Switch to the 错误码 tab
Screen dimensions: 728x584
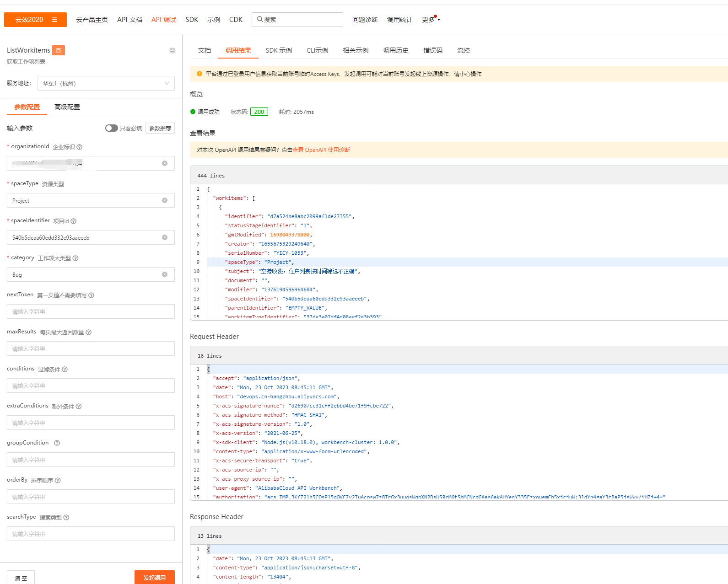[433, 50]
